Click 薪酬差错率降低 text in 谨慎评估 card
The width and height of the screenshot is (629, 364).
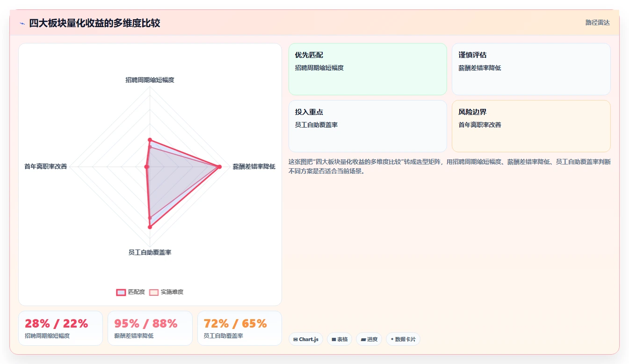(x=480, y=68)
